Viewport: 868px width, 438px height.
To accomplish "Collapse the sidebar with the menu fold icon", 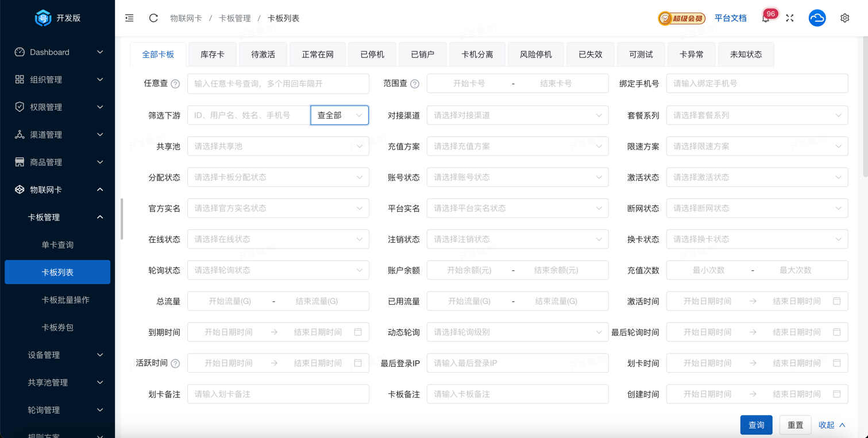I will [x=129, y=18].
